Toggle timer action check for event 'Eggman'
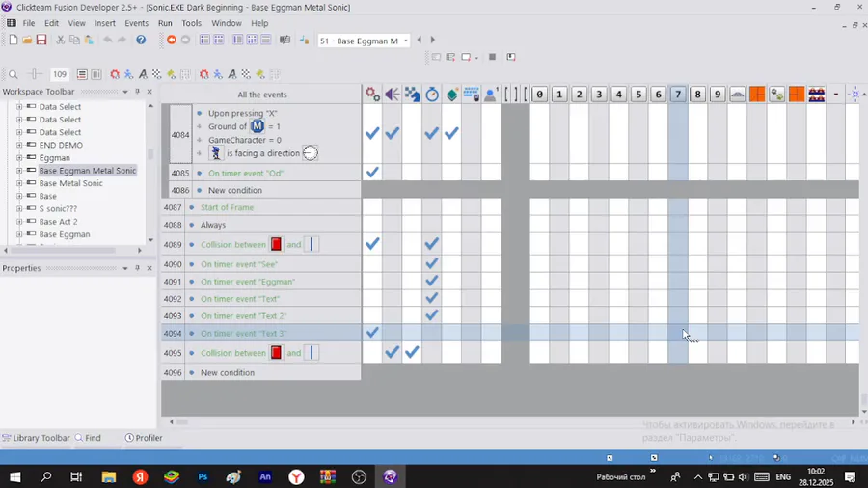The width and height of the screenshot is (868, 488). point(432,281)
